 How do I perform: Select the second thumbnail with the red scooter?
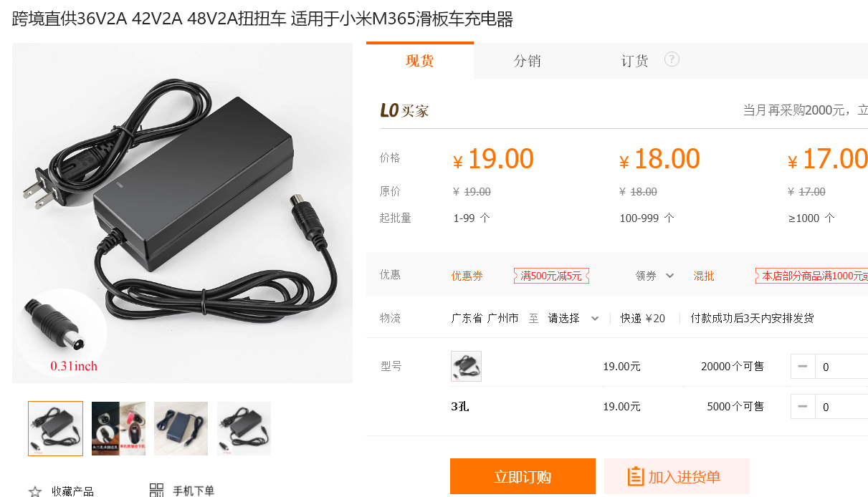[118, 428]
